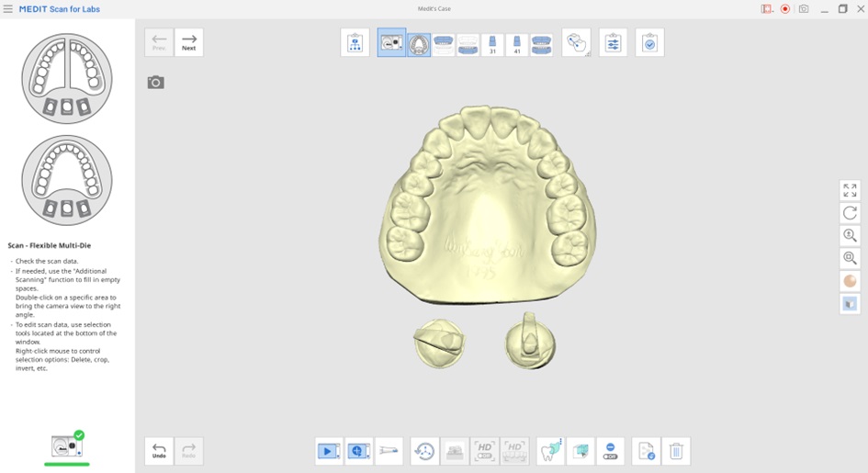Change model color with the sphere swatch
Screen dimensions: 868x473
pyautogui.click(x=850, y=281)
